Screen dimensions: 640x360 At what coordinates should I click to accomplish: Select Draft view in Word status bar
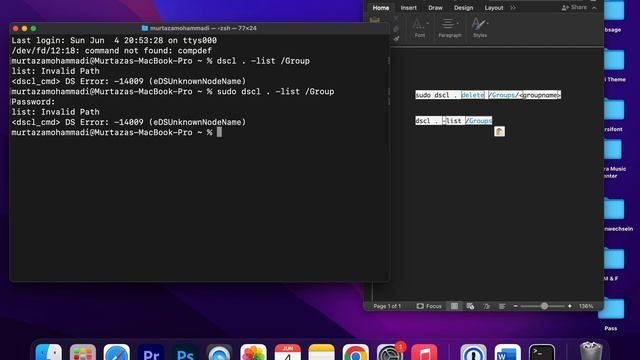502,306
